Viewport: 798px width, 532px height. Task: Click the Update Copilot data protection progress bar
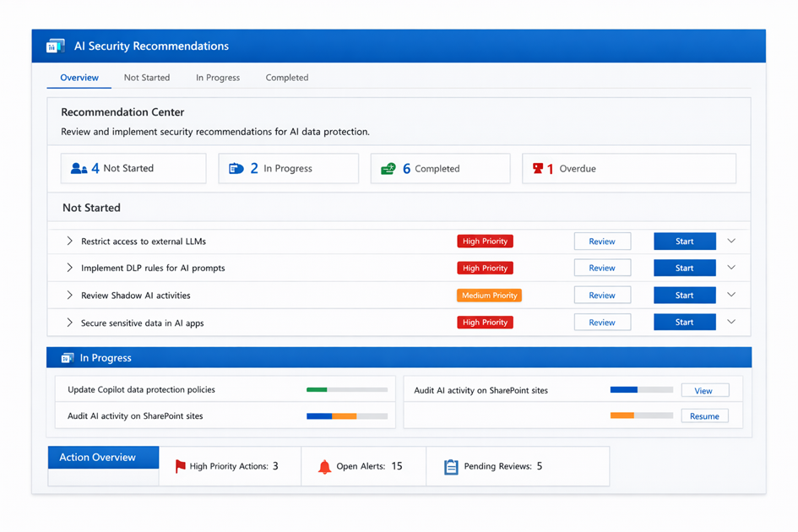point(347,390)
